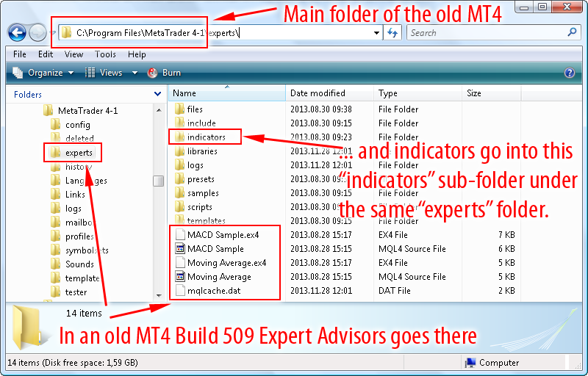Select Moving Average MQL4 source file icon

[180, 277]
